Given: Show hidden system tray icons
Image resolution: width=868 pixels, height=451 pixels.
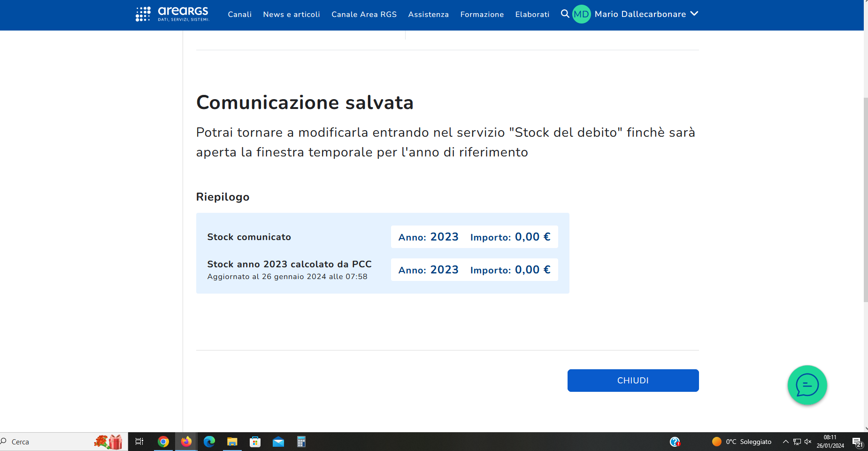Looking at the screenshot, I should 785,442.
